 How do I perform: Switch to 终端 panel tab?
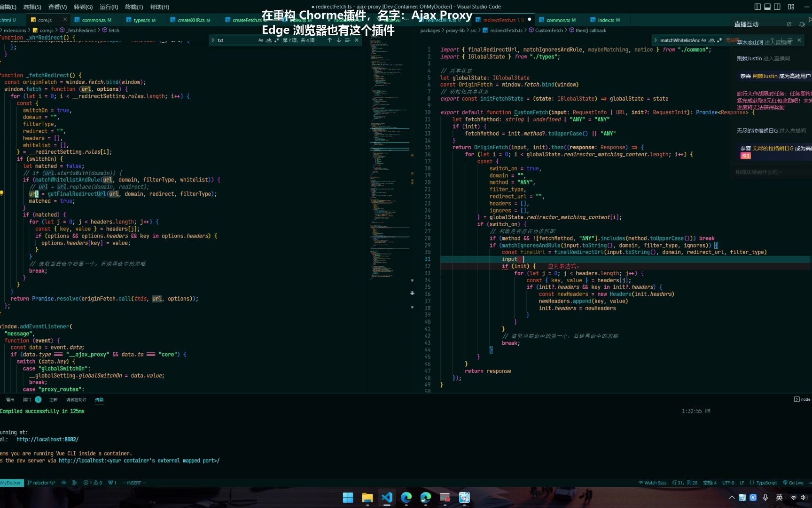pos(100,400)
